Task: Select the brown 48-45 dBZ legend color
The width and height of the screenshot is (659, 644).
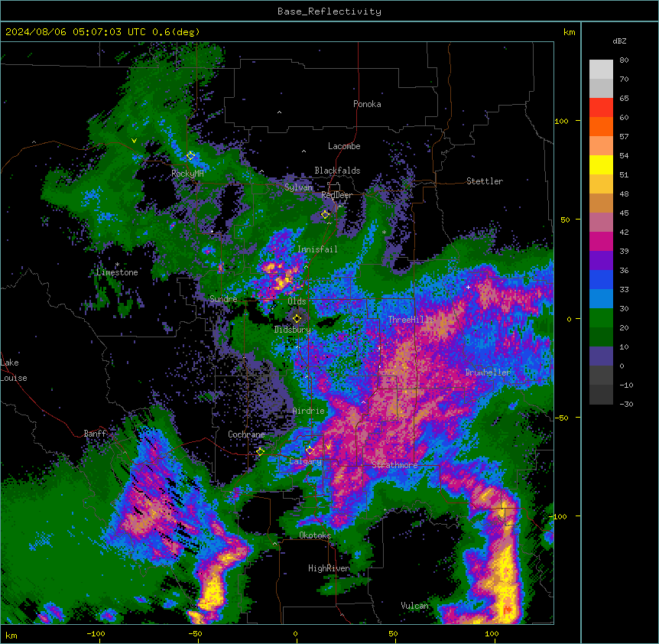Action: (x=601, y=203)
